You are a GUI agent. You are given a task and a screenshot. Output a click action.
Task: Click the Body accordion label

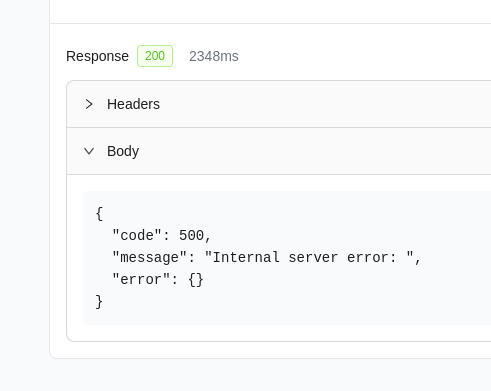tap(123, 151)
